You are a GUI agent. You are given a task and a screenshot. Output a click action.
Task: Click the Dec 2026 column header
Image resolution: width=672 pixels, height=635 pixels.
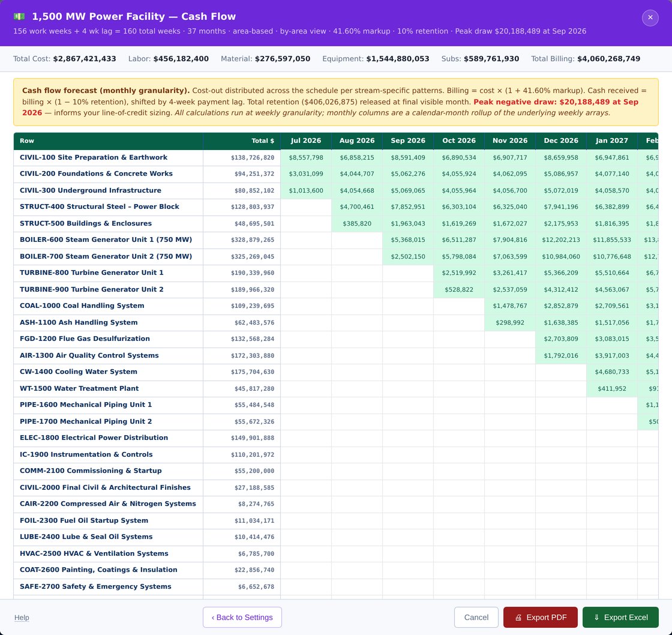[x=560, y=140]
